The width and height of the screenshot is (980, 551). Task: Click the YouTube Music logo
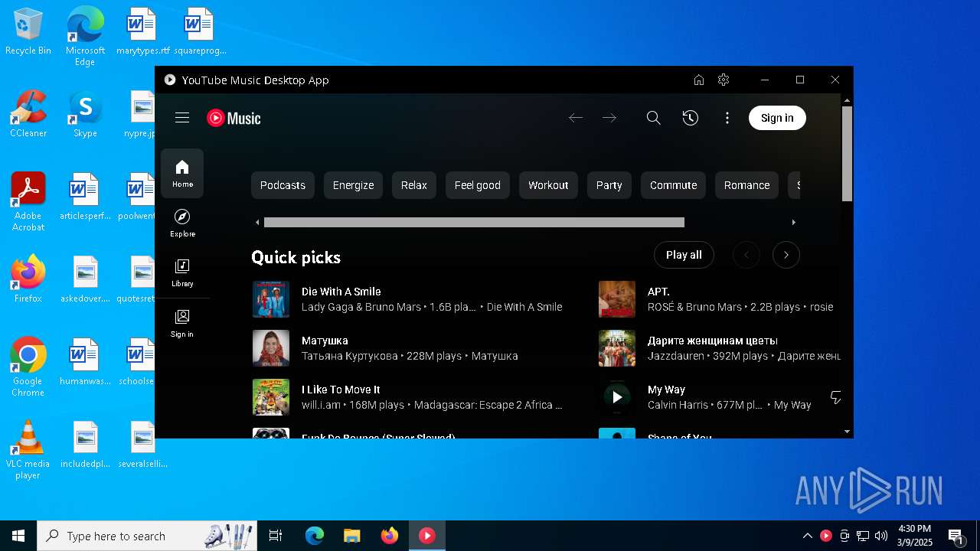(x=234, y=118)
